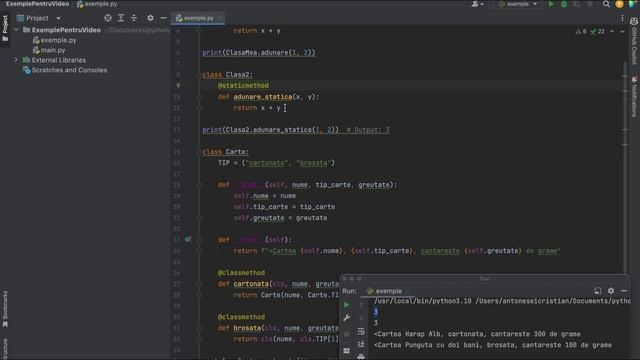
Task: Fold the __init__ method block
Action: click(x=200, y=185)
